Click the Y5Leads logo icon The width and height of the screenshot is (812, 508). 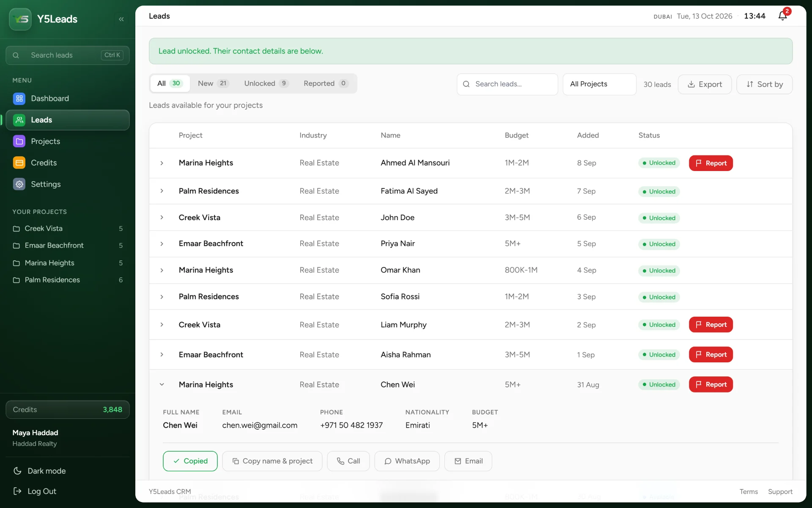(x=20, y=19)
